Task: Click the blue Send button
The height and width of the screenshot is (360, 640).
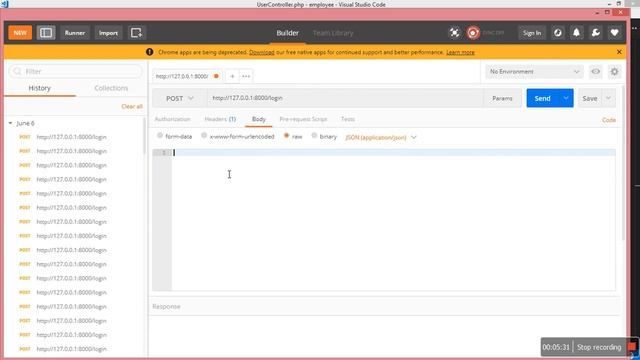Action: tap(542, 98)
